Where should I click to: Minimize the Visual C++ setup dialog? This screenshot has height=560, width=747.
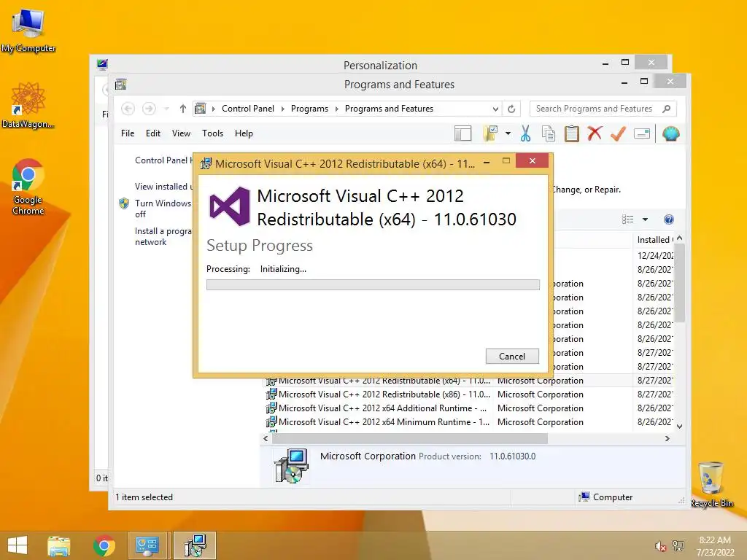pyautogui.click(x=487, y=162)
